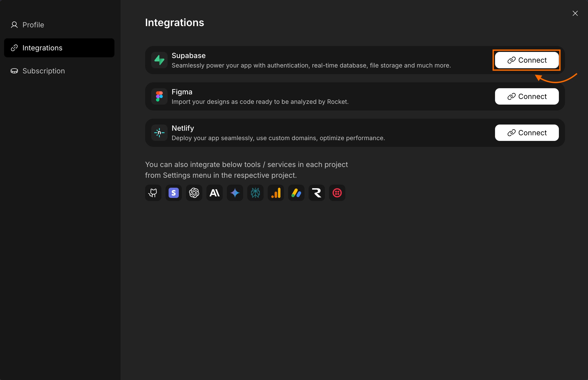Viewport: 588px width, 380px height.
Task: Click the Stripe integration icon
Action: (x=173, y=193)
